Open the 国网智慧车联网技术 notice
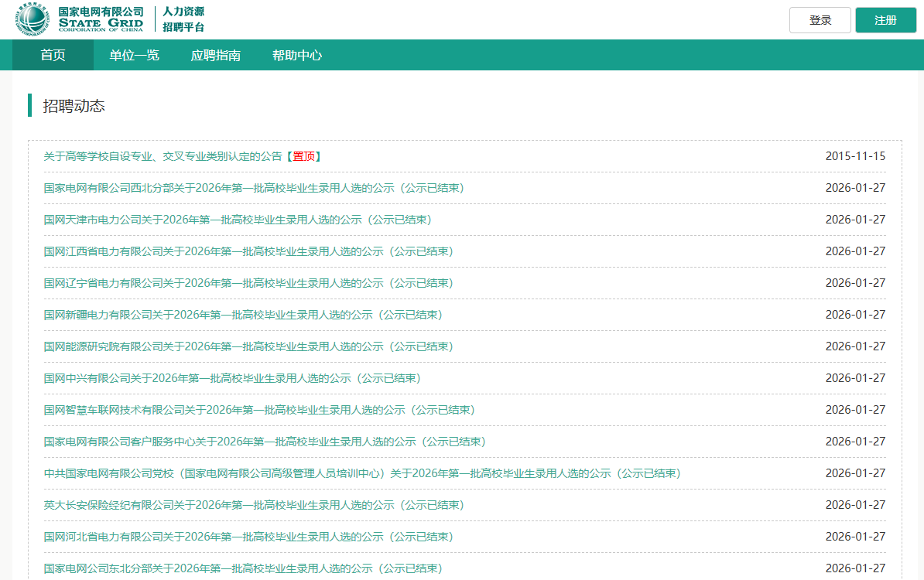 259,410
